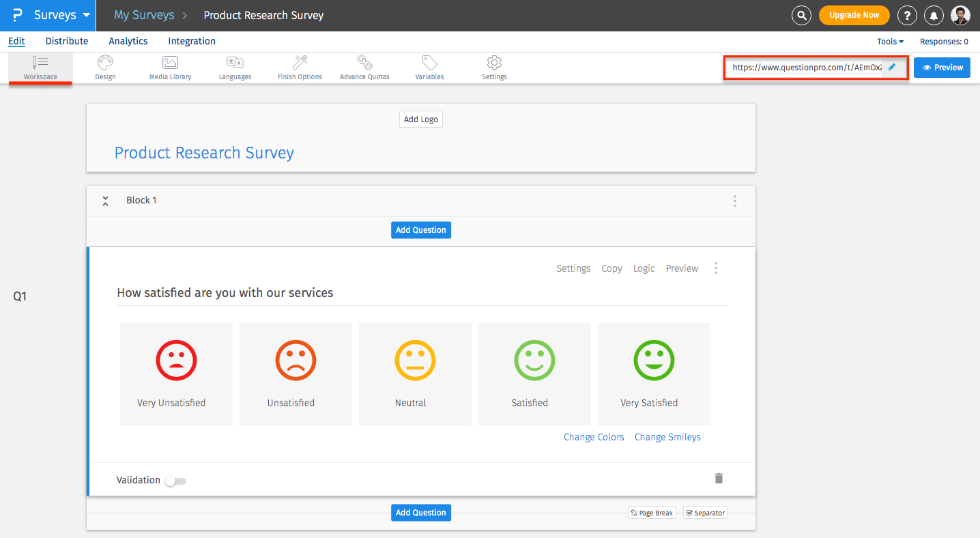The width and height of the screenshot is (980, 538).
Task: Open the Variables panel
Action: 429,67
